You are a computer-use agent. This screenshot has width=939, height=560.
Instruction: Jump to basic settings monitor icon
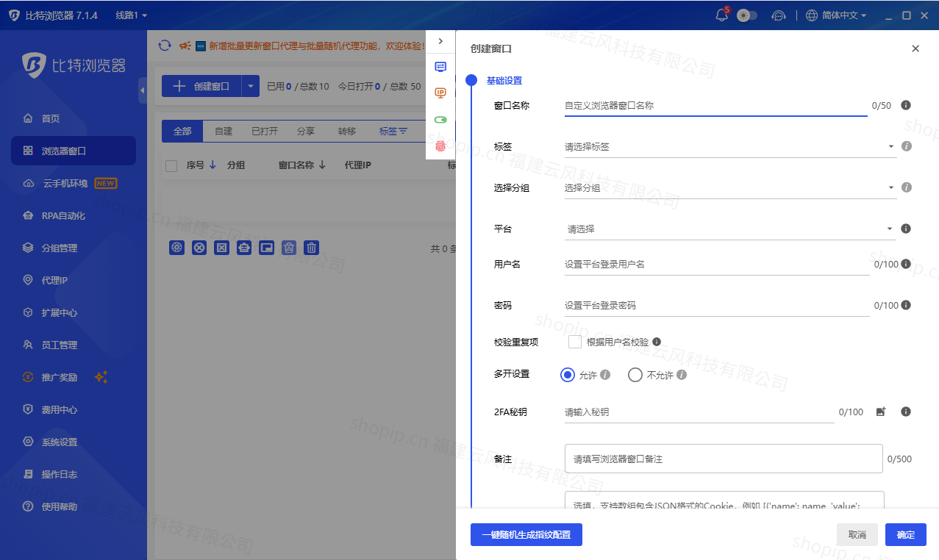point(440,66)
